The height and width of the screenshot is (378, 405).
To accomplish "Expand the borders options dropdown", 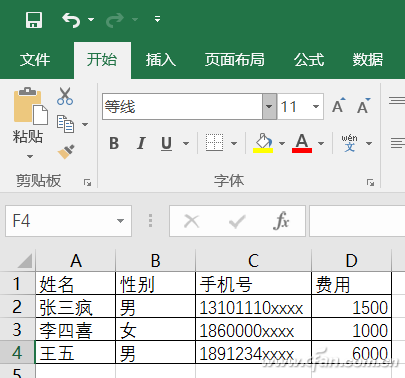I will tap(234, 144).
